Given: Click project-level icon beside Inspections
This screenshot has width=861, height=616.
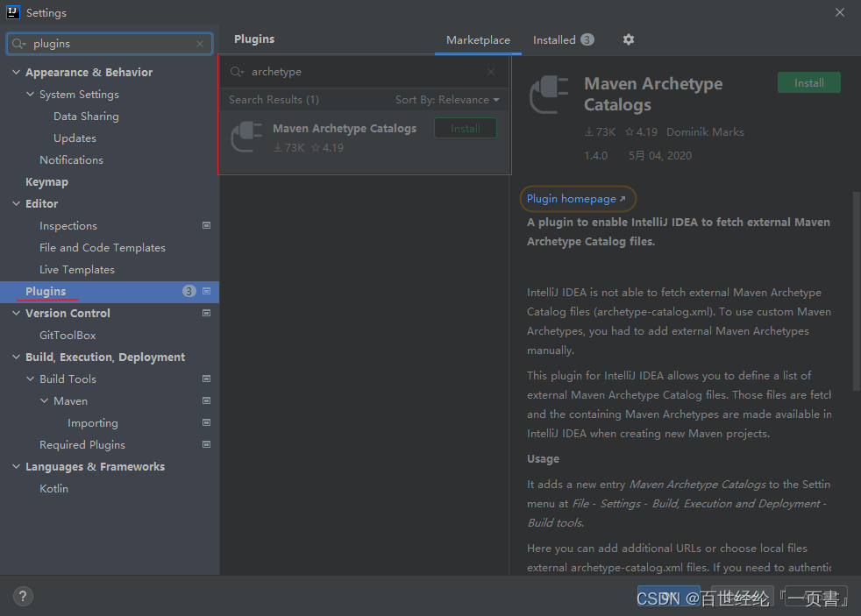Looking at the screenshot, I should (206, 225).
